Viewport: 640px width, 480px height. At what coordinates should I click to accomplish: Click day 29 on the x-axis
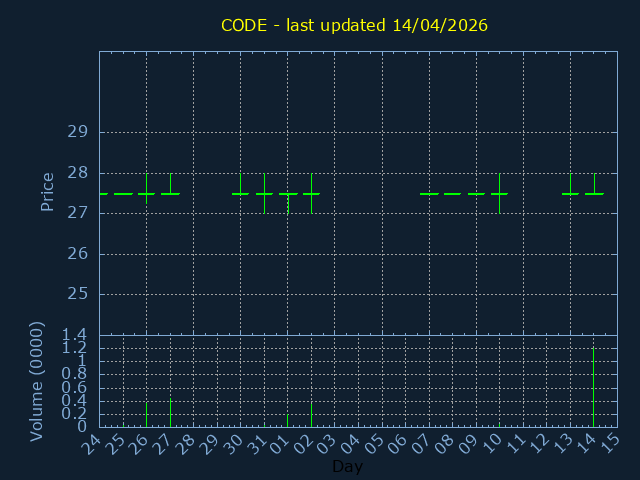(210, 443)
